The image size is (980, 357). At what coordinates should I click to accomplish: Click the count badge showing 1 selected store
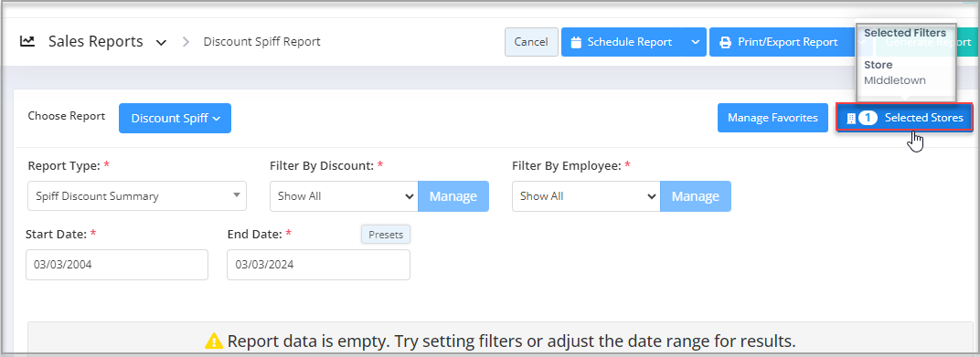point(868,118)
